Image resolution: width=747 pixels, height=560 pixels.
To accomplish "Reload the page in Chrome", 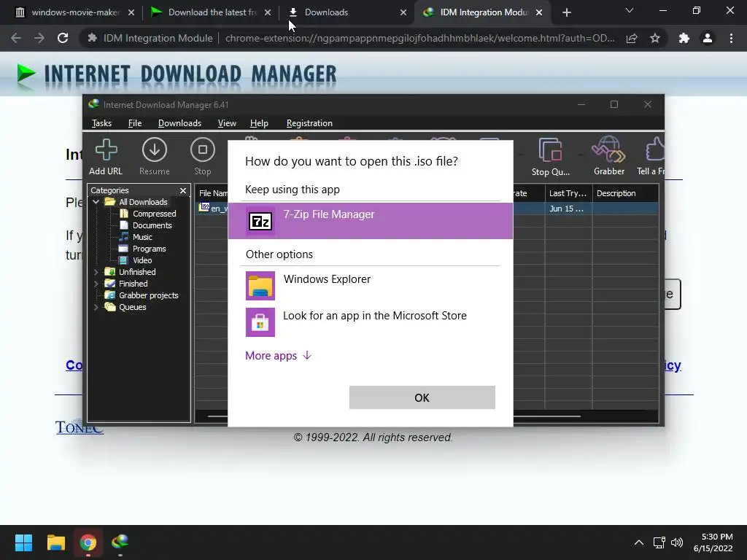I will [63, 38].
